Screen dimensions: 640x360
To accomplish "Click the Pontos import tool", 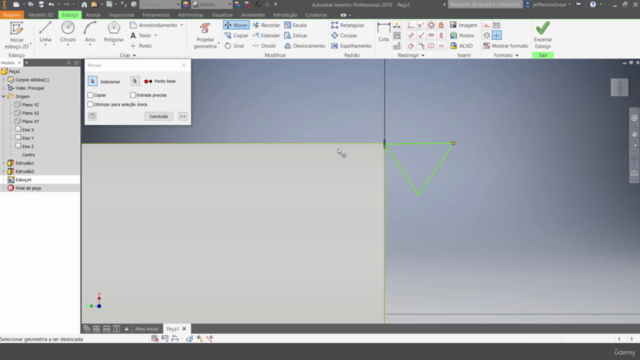I will click(462, 36).
